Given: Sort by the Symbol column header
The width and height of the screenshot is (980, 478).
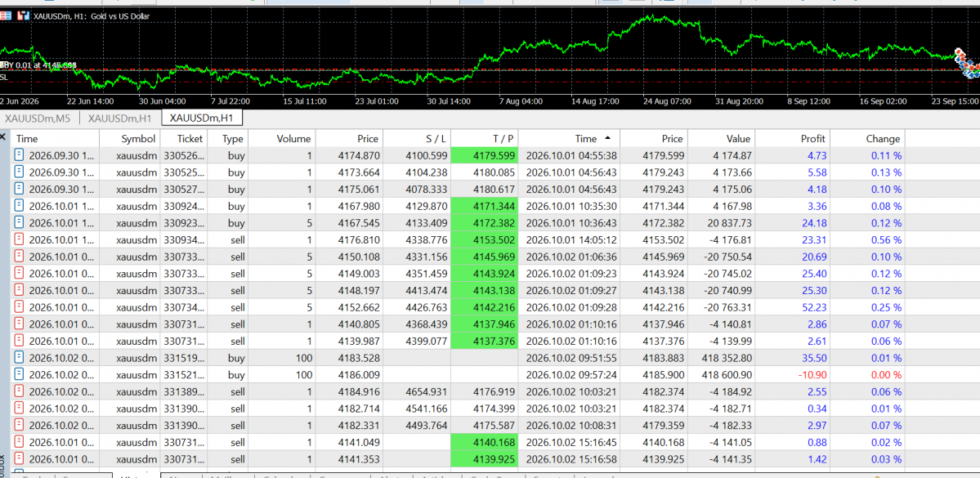Looking at the screenshot, I should pos(130,139).
